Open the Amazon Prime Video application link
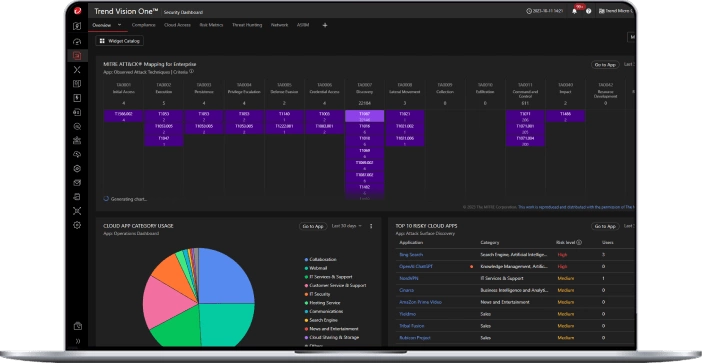Image resolution: width=702 pixels, height=363 pixels. 420,302
